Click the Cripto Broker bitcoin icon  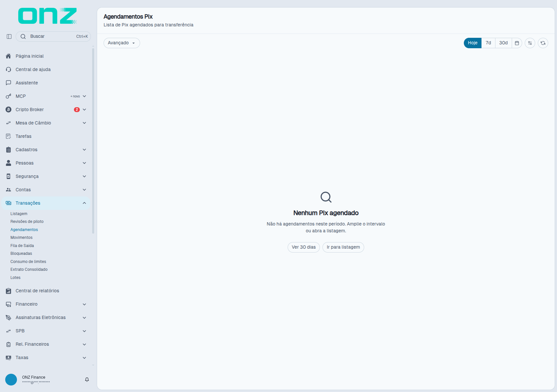point(8,109)
